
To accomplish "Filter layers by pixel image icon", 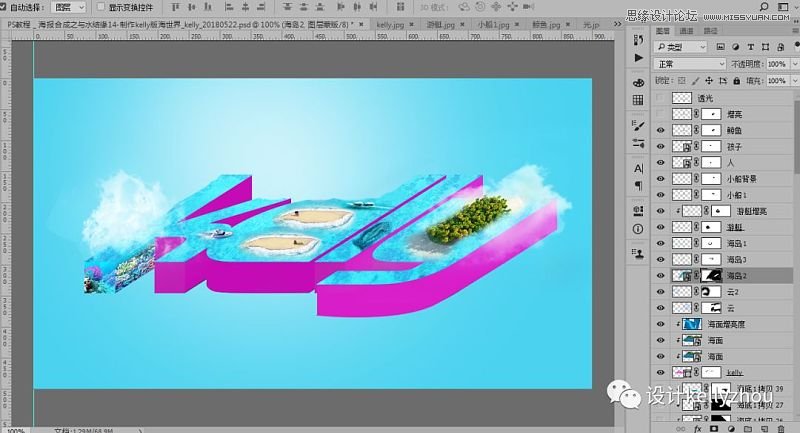I will tap(720, 47).
